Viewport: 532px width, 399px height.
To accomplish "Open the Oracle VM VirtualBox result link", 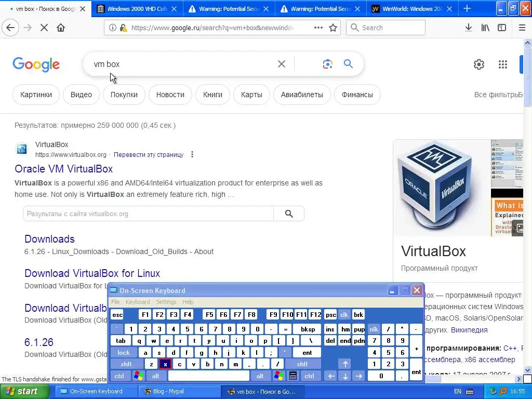I will pos(64,169).
